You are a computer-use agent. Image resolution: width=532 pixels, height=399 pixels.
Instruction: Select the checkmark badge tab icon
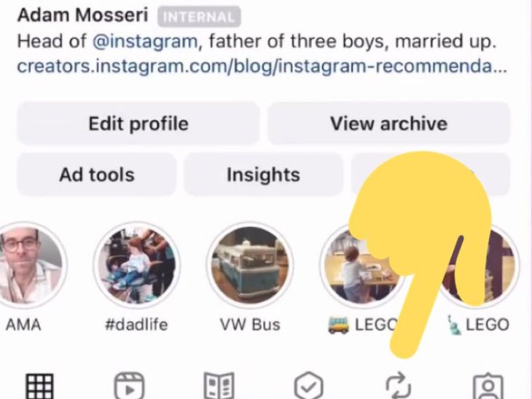(308, 386)
